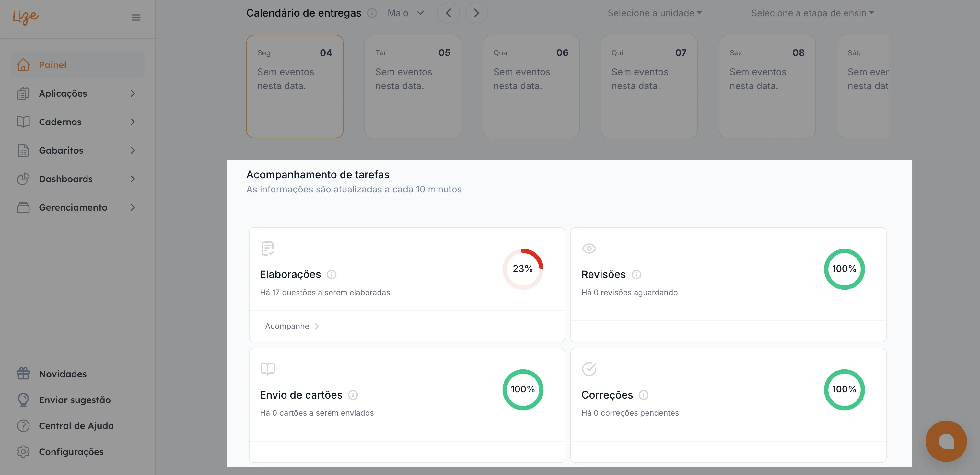This screenshot has width=980, height=475.
Task: Click 'Acompanhamento de tarefas' heading
Action: 318,174
